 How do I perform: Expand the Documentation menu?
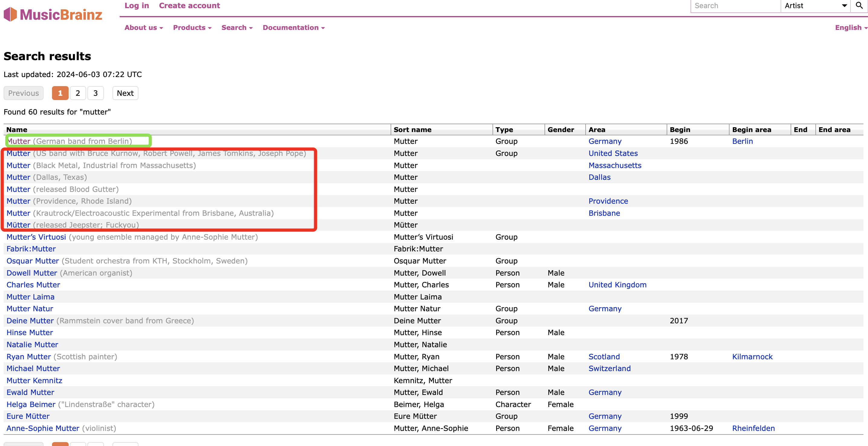point(294,27)
